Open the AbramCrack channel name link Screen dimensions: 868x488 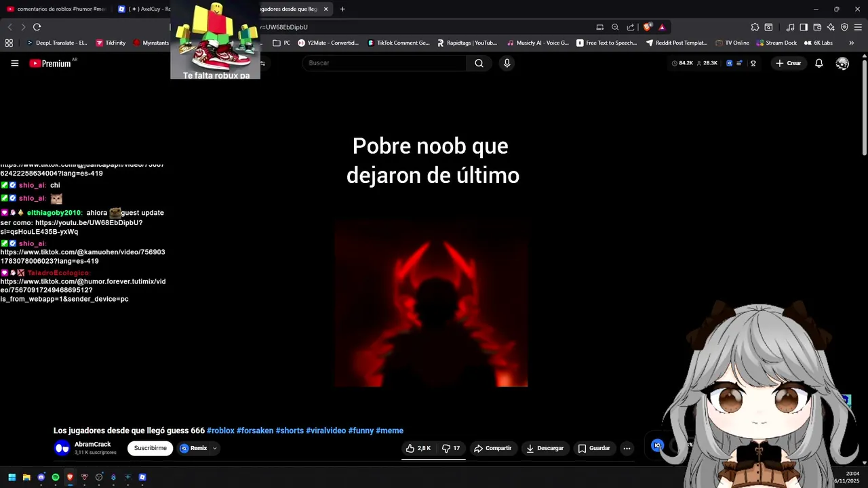click(92, 445)
